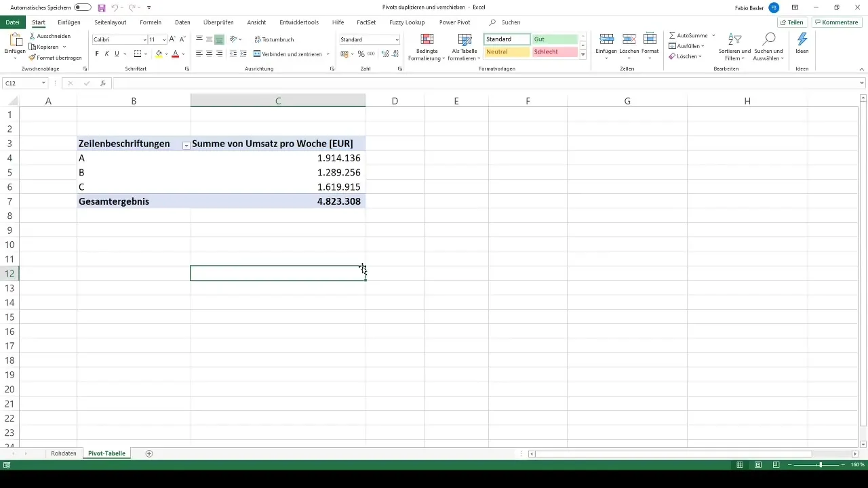The height and width of the screenshot is (488, 868).
Task: Click Textumbruch wrap text
Action: click(274, 39)
